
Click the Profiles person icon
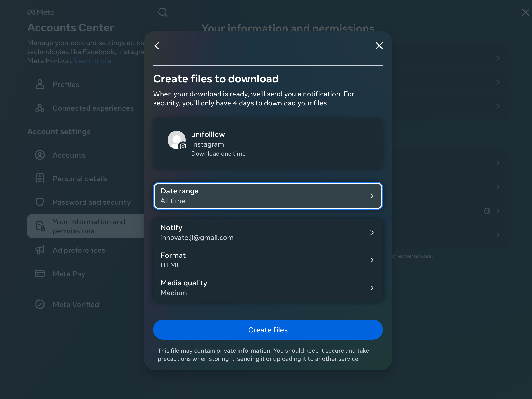40,84
